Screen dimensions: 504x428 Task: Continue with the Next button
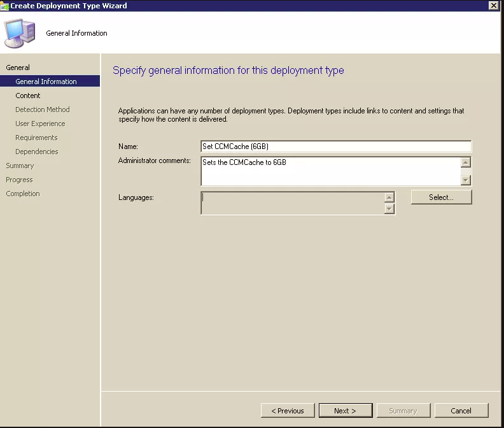[346, 411]
